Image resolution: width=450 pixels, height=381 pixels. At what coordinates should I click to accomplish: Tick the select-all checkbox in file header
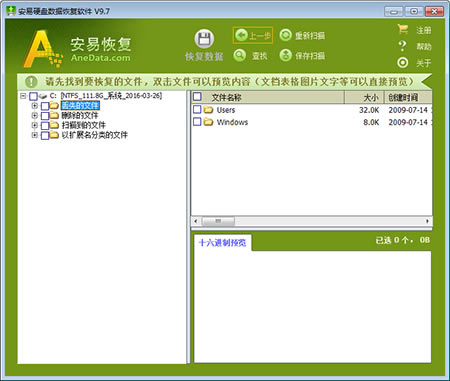pos(197,97)
